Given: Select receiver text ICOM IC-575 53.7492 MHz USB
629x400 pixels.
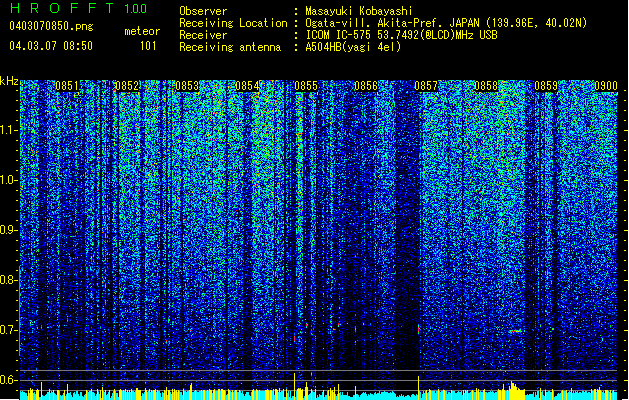Looking at the screenshot, I should click(x=401, y=35).
